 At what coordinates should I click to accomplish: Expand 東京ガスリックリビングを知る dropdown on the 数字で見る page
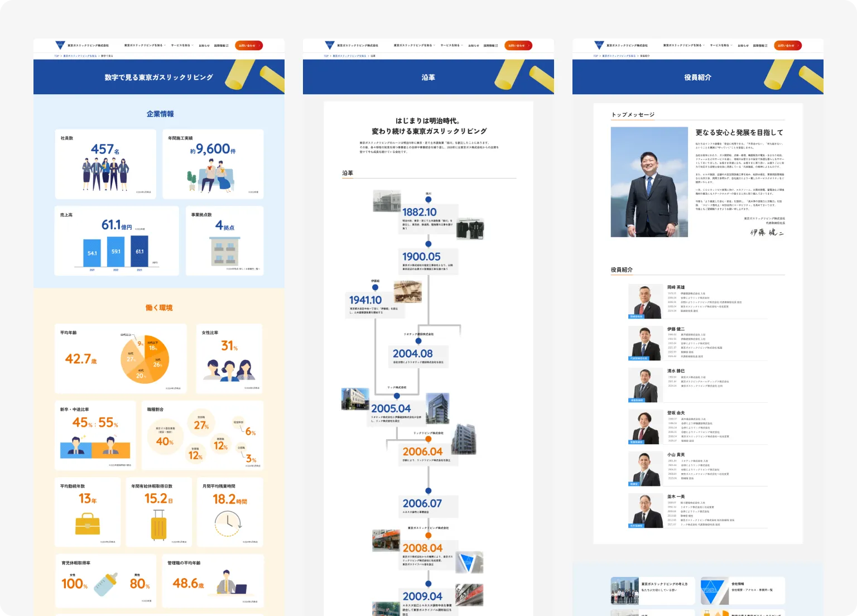point(145,45)
